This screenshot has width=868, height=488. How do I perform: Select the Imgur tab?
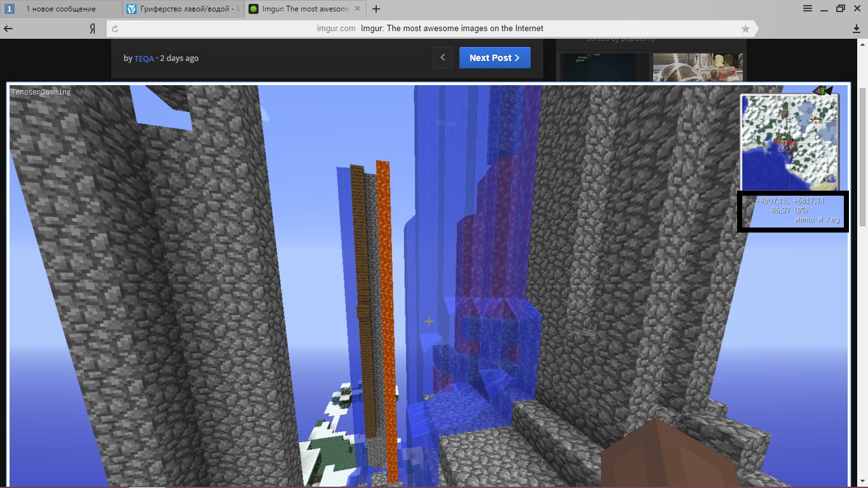pyautogui.click(x=305, y=9)
